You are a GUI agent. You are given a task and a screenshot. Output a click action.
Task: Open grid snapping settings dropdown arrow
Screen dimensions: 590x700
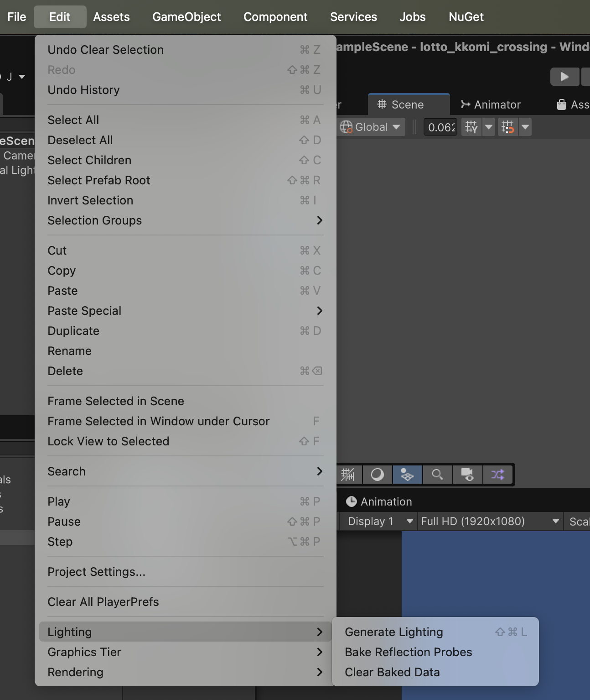click(x=525, y=127)
